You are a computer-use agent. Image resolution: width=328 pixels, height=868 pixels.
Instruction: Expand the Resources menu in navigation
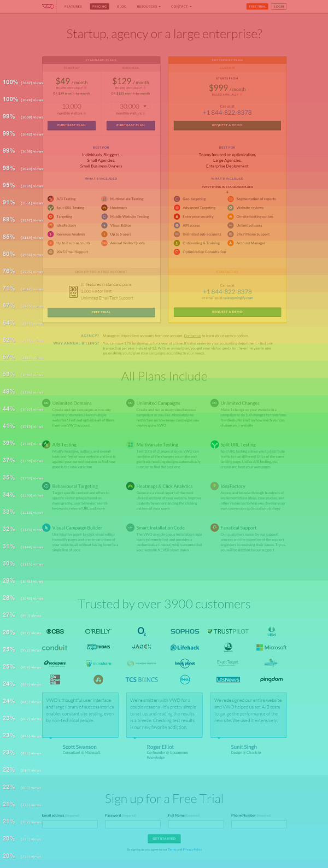149,7
